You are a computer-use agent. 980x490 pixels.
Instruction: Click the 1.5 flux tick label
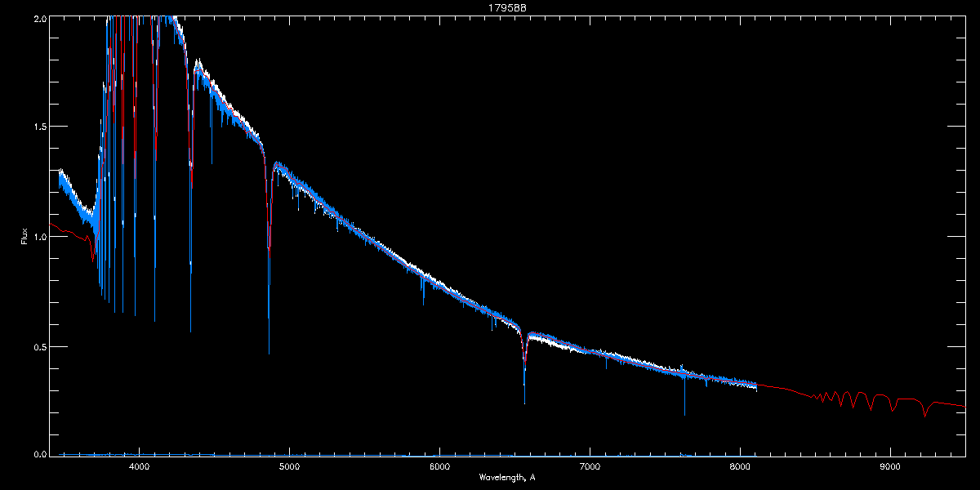pos(38,127)
